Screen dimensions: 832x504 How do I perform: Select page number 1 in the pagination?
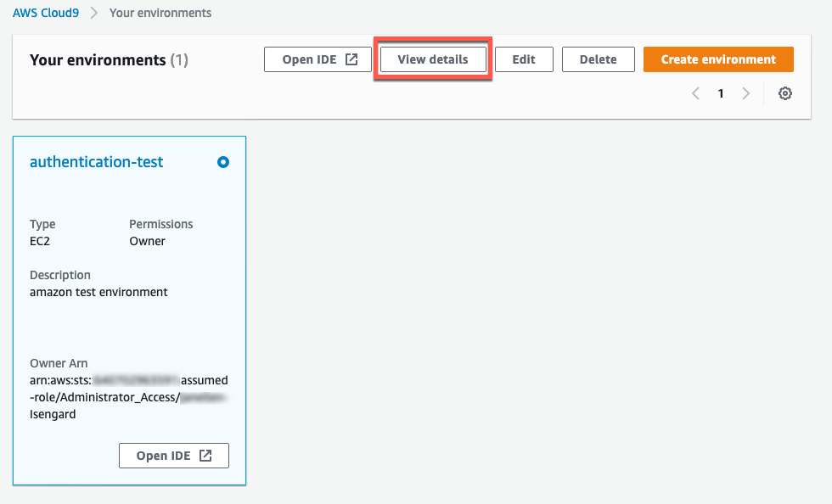(x=721, y=93)
